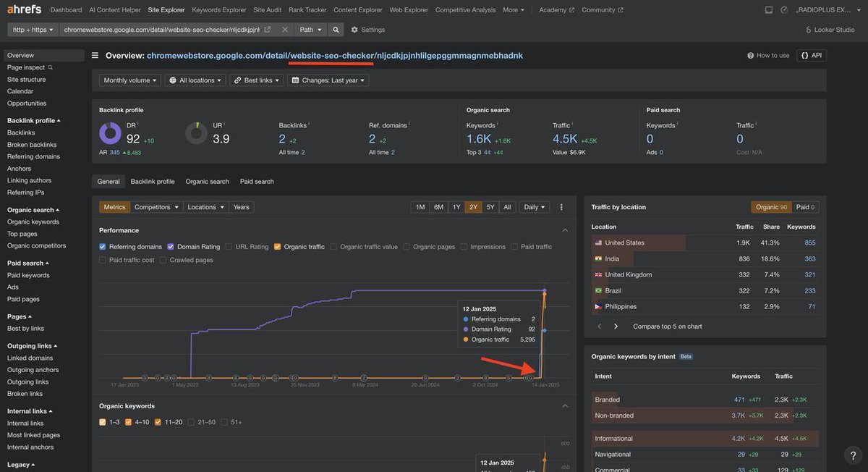The width and height of the screenshot is (868, 472).
Task: Open the Competitors dropdown
Action: click(x=157, y=207)
